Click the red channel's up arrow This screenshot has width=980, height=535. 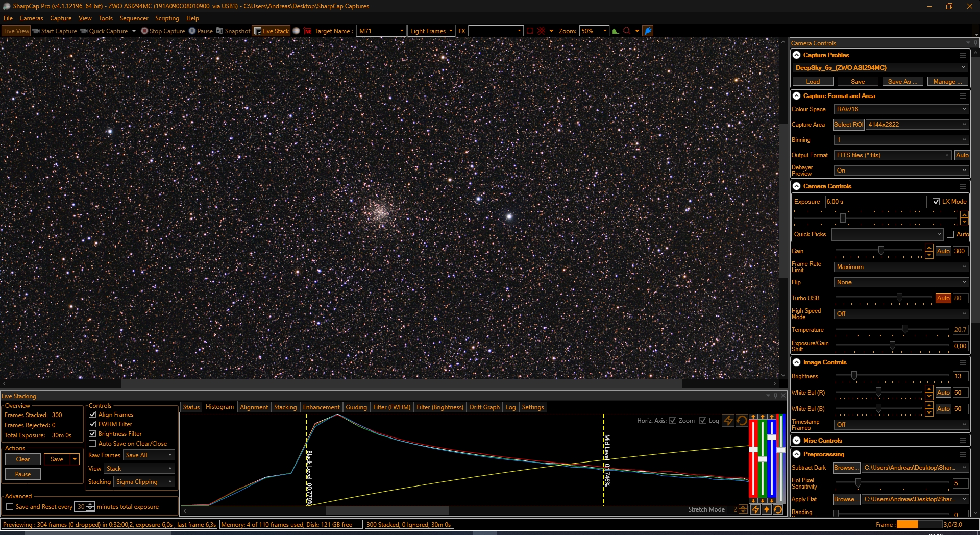pyautogui.click(x=753, y=417)
